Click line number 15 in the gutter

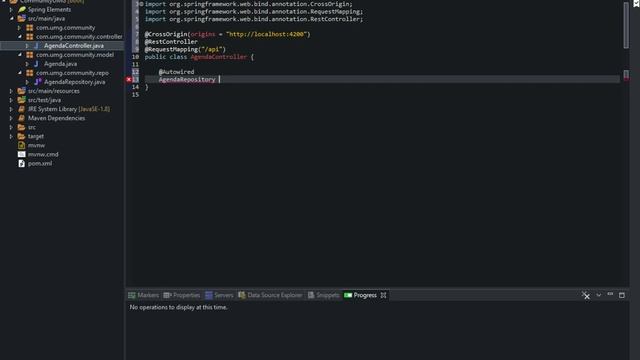click(136, 94)
